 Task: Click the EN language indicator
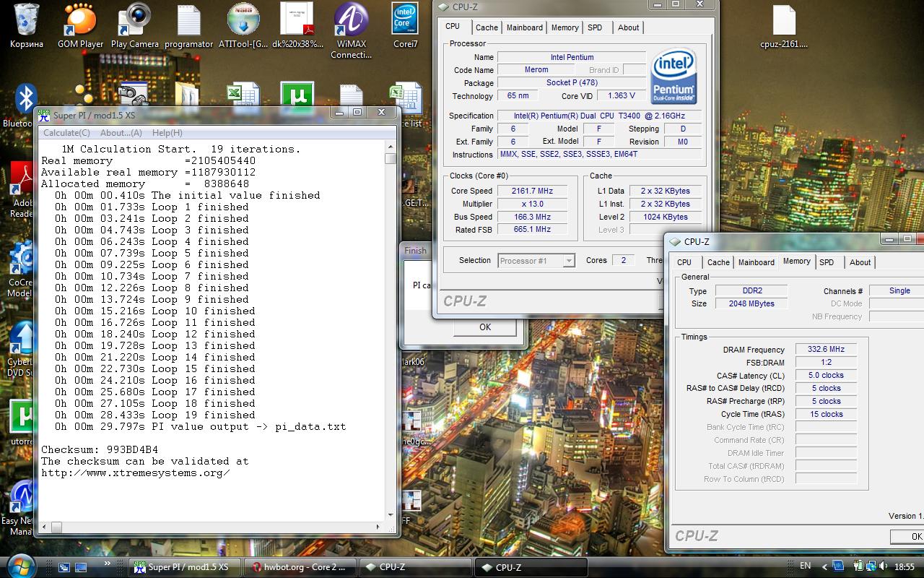806,566
